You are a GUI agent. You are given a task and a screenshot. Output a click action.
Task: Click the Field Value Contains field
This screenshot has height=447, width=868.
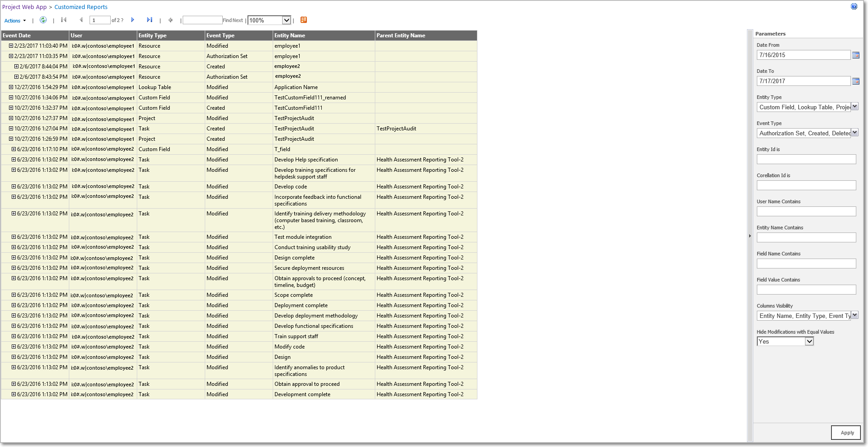[x=806, y=290]
